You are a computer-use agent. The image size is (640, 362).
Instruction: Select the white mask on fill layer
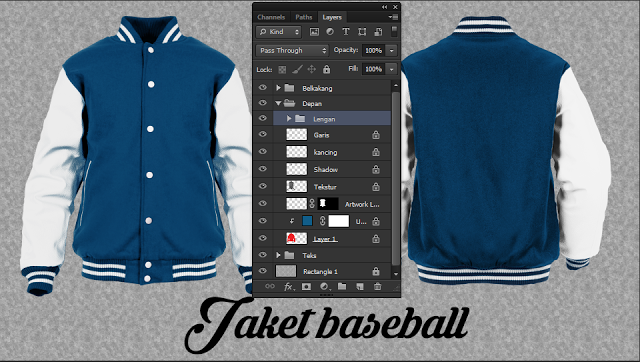pyautogui.click(x=339, y=221)
